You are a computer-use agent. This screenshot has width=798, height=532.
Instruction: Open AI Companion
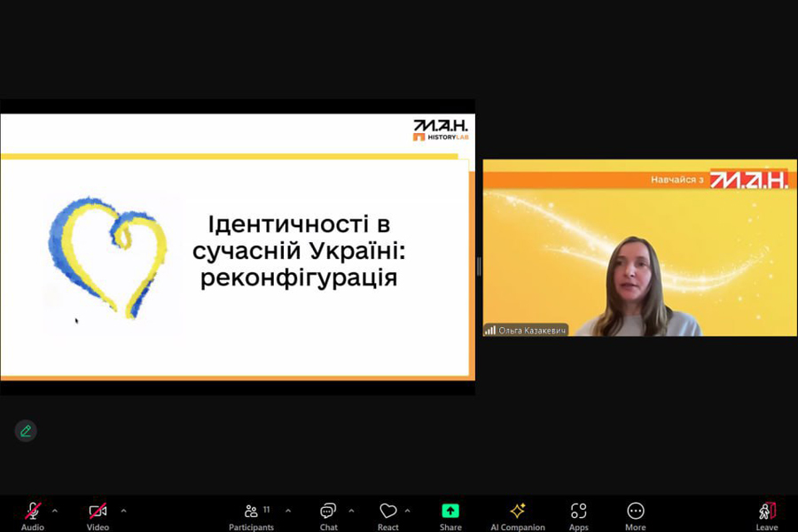pos(518,516)
